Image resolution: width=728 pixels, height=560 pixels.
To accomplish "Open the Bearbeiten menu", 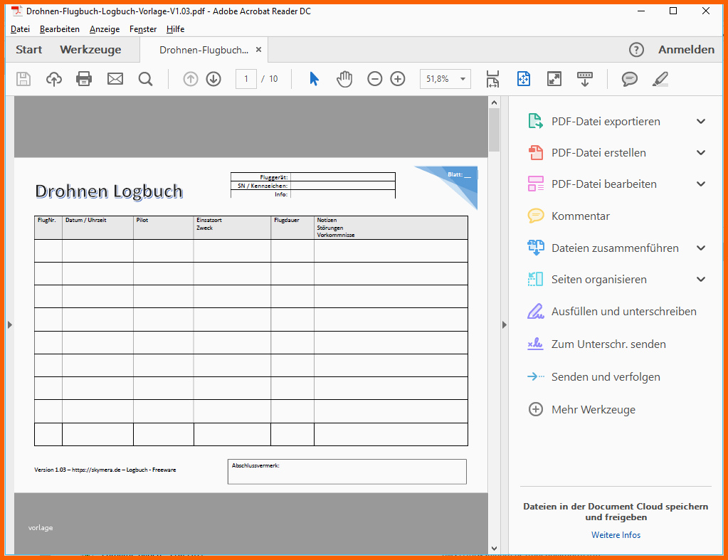I will pyautogui.click(x=60, y=28).
